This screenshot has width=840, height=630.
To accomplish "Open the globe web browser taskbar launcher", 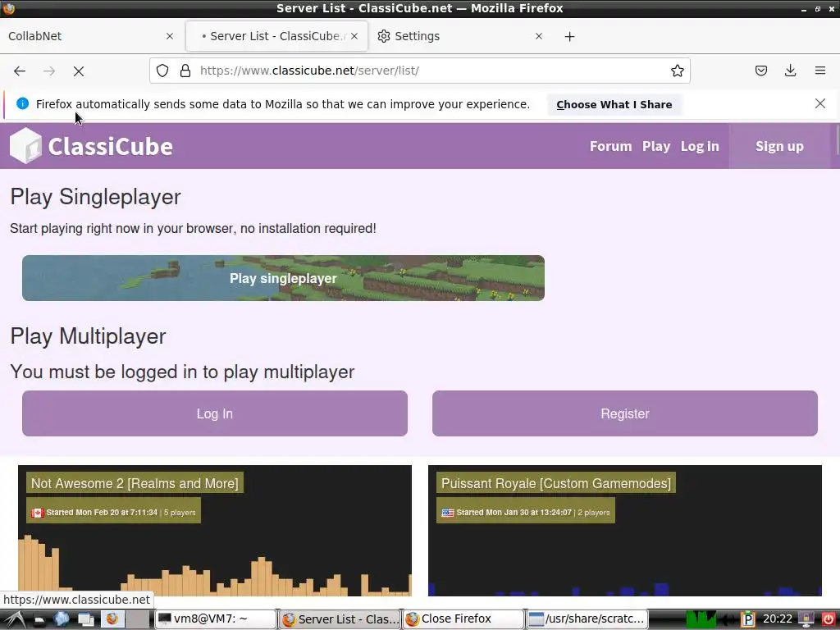I will tap(61, 619).
